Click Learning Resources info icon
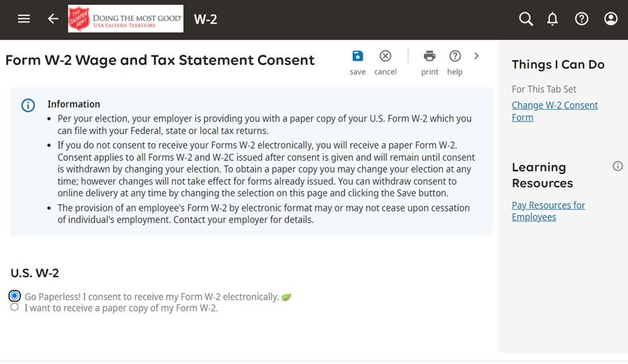This screenshot has height=364, width=628. pyautogui.click(x=617, y=166)
